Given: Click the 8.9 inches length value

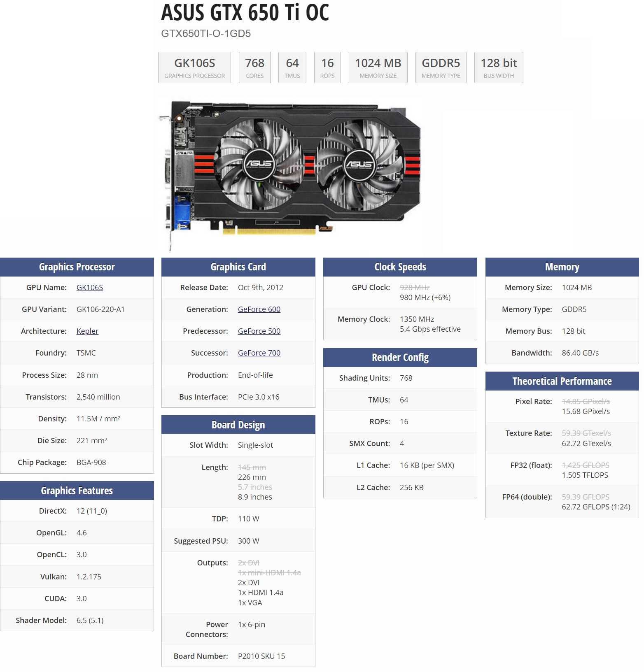Looking at the screenshot, I should 255,497.
